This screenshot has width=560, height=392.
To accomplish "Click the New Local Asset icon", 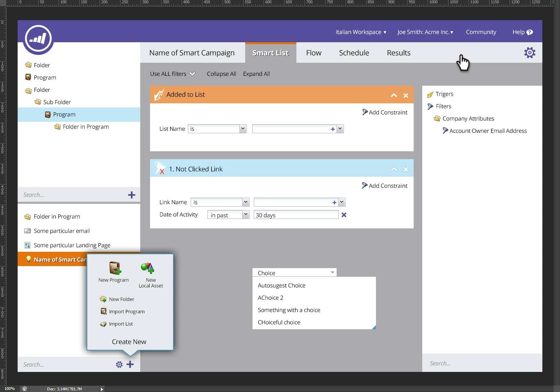I will pyautogui.click(x=148, y=268).
